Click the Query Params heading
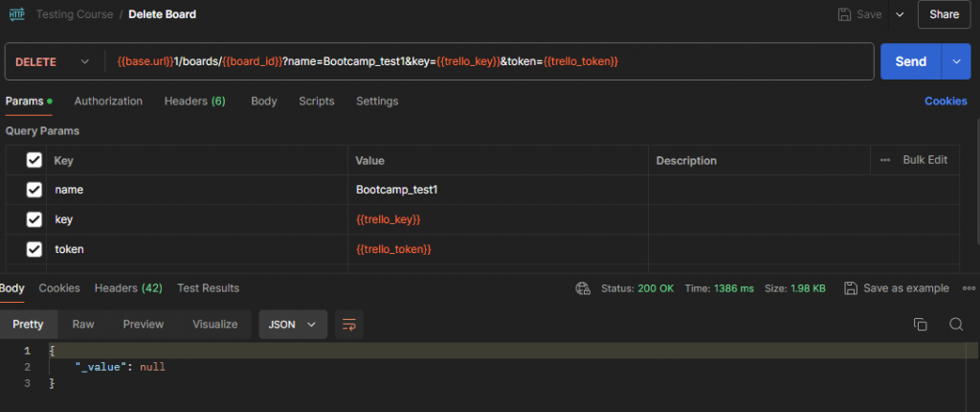Screen dimensions: 980x412 point(42,131)
